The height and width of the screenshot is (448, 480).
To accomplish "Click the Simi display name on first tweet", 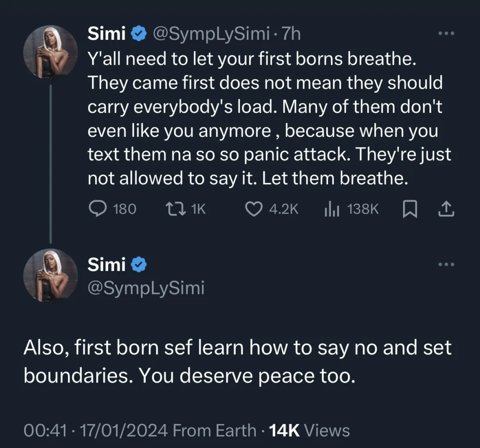I will click(x=106, y=34).
